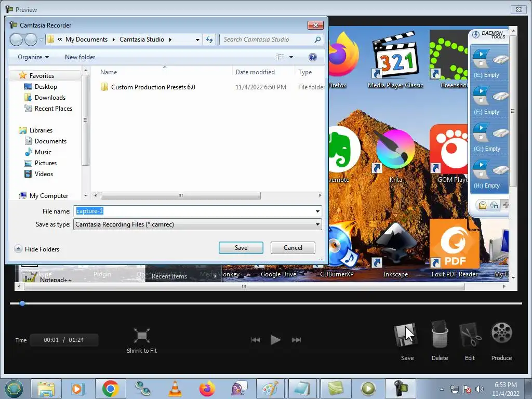Select Downloads under Favorites
This screenshot has width=532, height=399.
pyautogui.click(x=49, y=97)
